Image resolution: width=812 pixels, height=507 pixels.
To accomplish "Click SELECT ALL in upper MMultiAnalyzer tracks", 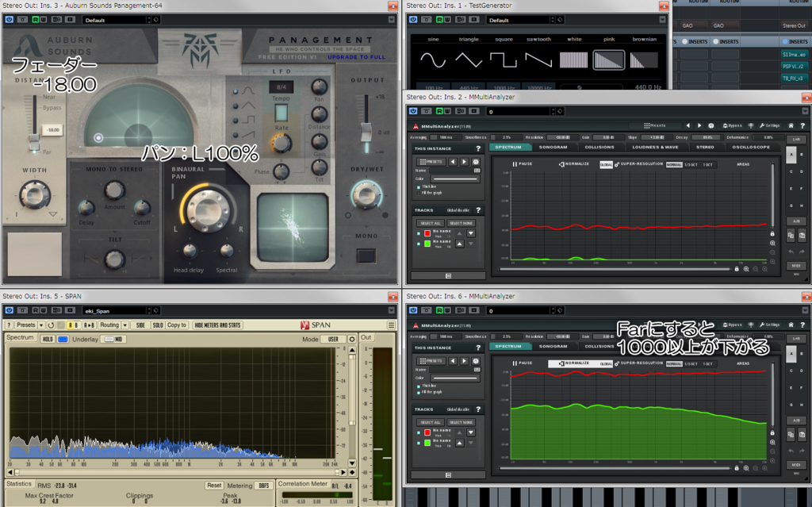I will coord(431,223).
